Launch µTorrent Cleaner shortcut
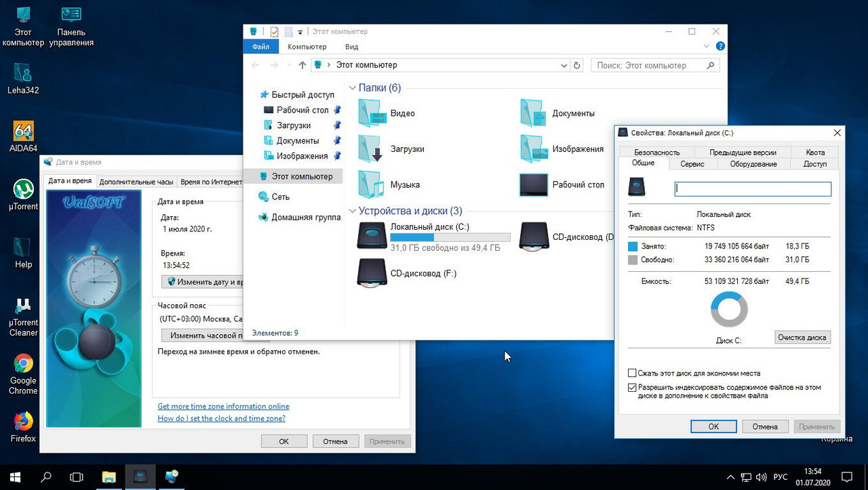The image size is (868, 490). point(23,317)
